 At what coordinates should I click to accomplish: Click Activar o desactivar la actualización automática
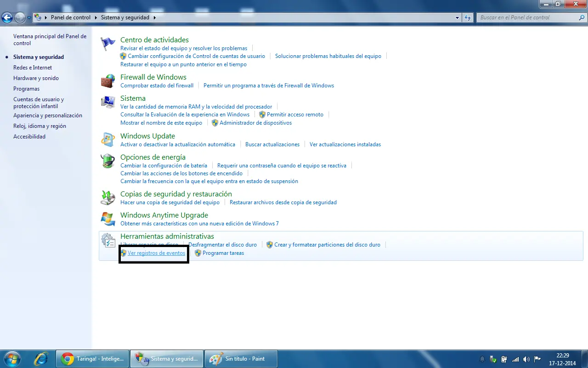click(178, 144)
